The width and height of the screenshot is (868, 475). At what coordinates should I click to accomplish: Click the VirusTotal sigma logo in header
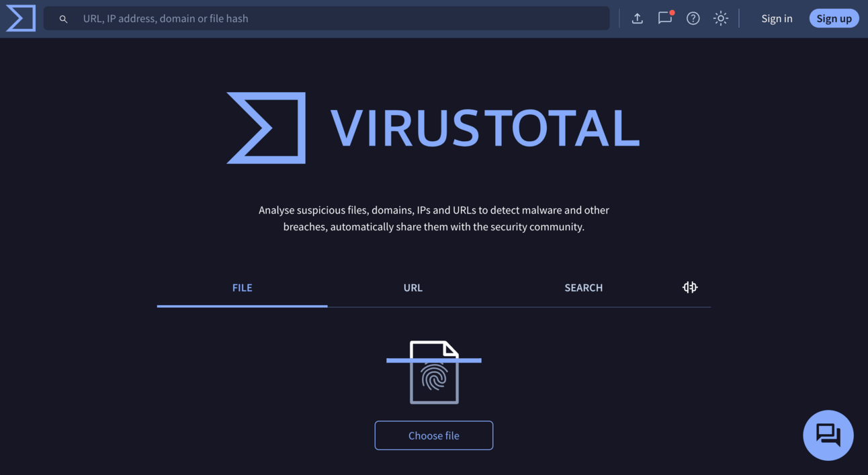(x=21, y=18)
